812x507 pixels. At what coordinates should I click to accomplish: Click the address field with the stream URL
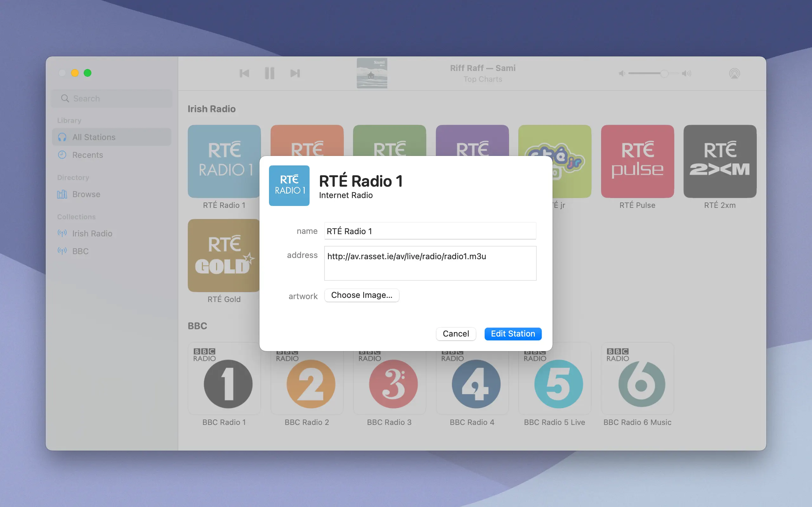coord(430,263)
